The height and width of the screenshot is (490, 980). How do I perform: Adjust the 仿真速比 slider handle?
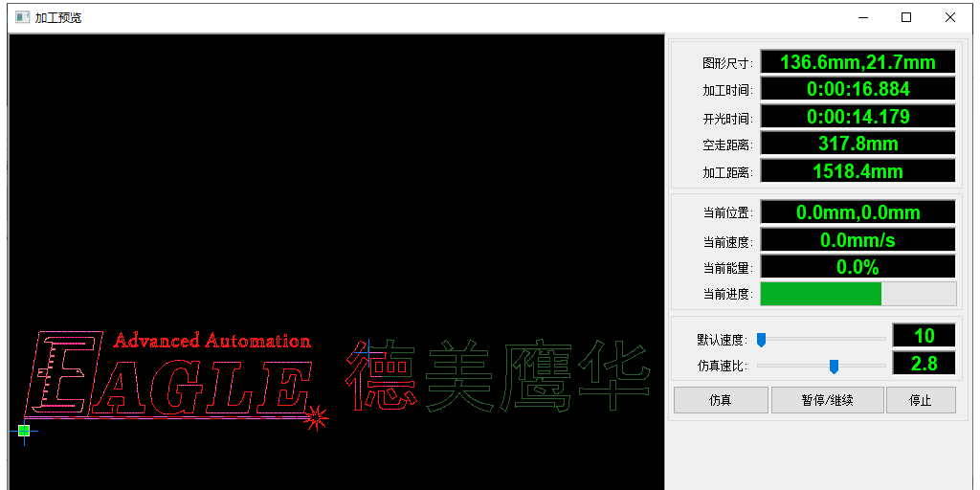834,367
